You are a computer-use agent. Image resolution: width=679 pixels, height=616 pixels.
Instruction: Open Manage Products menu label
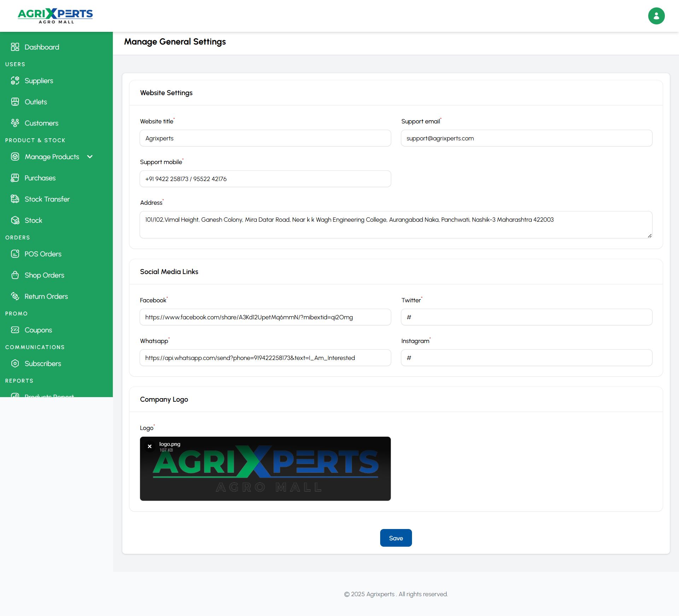tap(52, 157)
